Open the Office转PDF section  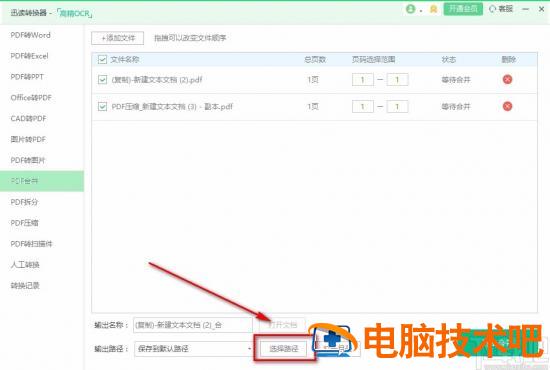click(31, 97)
